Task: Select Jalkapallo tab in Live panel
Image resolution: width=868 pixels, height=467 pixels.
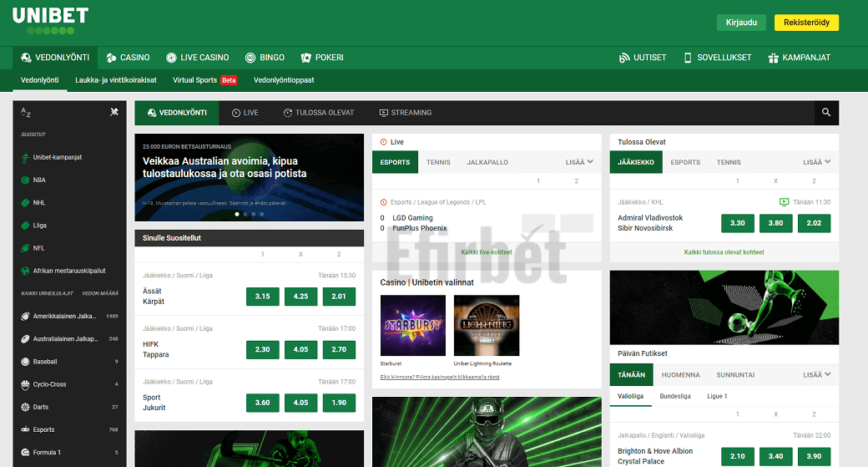Action: tap(487, 162)
